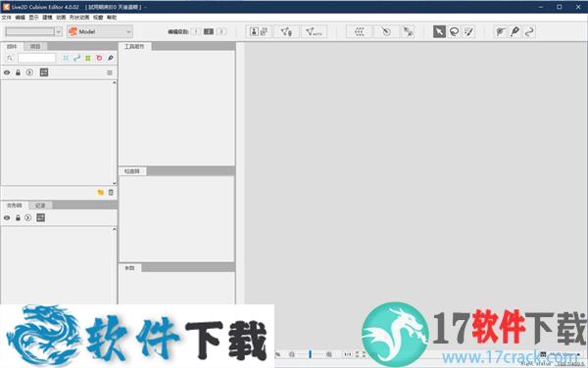Open the 形状动画 menu
The image size is (588, 368).
pyautogui.click(x=79, y=18)
